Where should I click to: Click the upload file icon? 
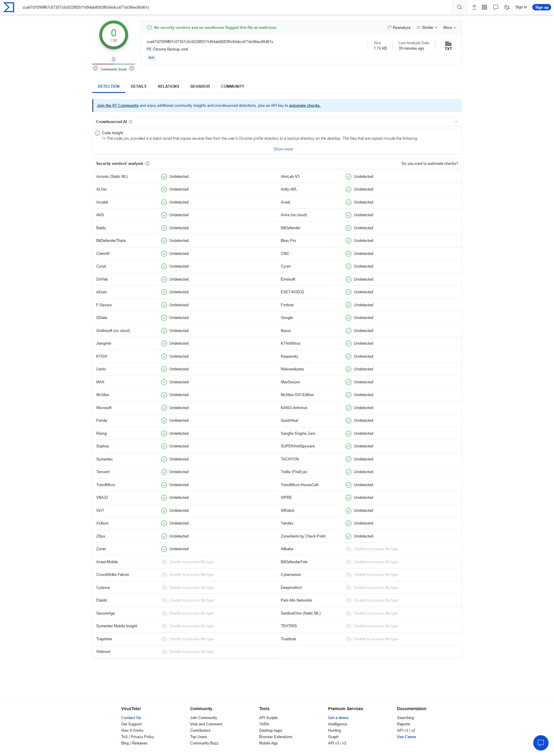tap(474, 8)
